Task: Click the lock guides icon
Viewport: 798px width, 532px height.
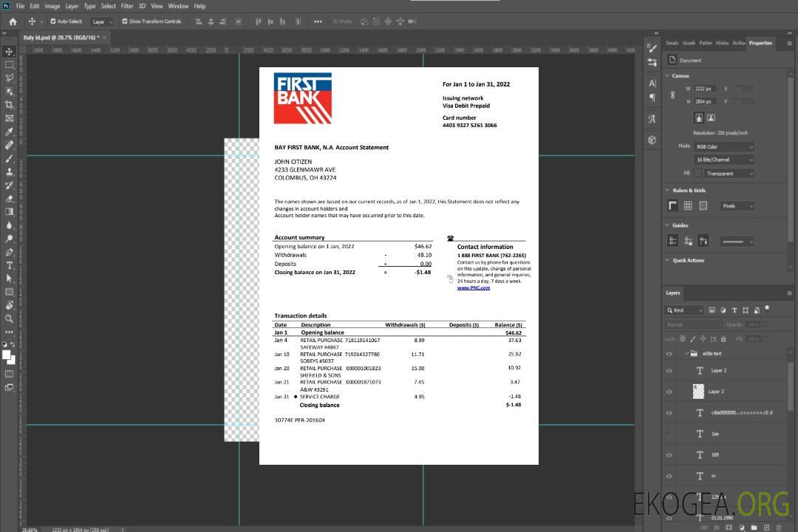Action: point(688,241)
